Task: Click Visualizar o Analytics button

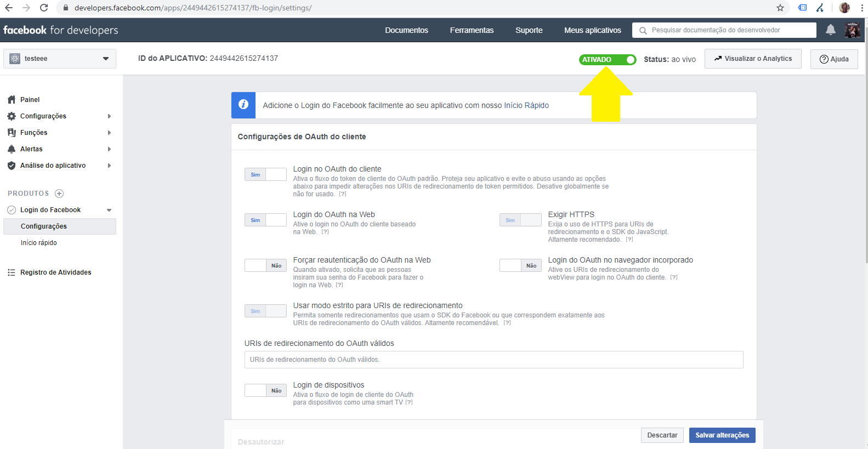Action: point(753,59)
